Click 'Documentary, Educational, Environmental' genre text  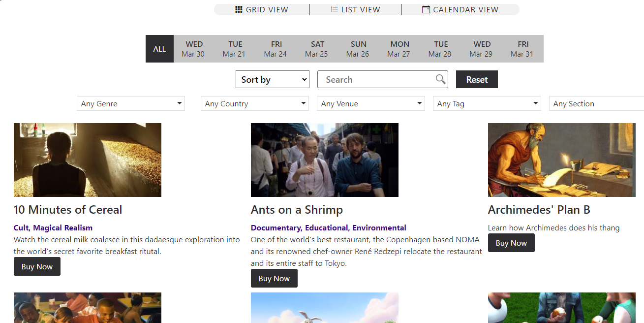[x=329, y=227]
